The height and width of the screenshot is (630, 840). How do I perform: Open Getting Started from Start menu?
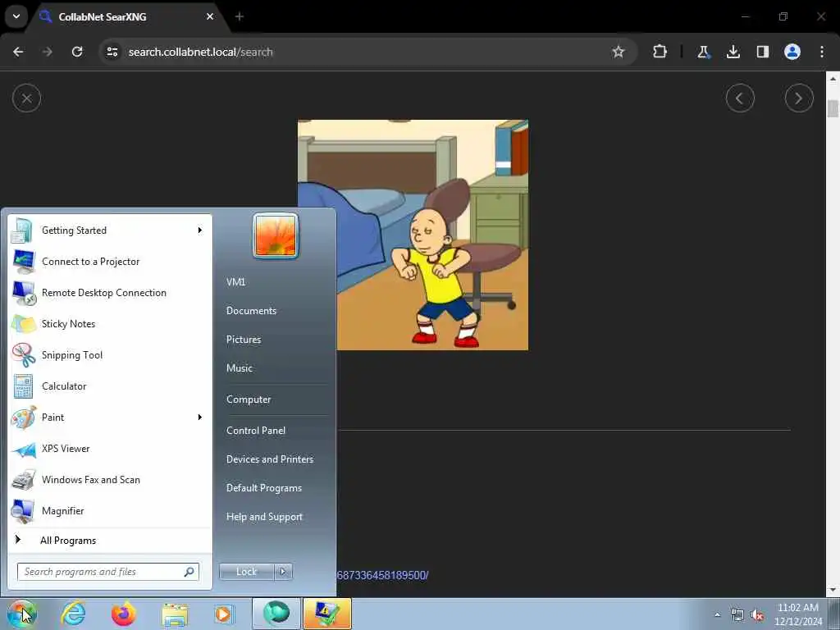[110, 231]
